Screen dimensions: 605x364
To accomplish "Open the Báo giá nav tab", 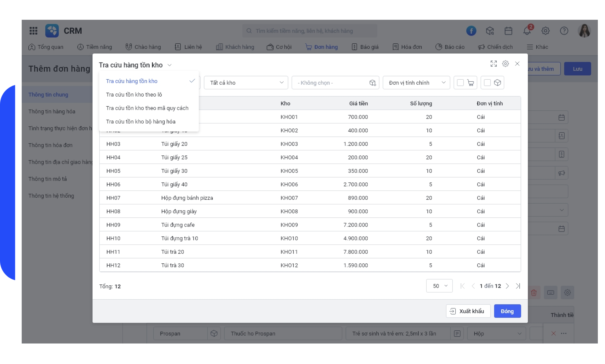I will 365,47.
